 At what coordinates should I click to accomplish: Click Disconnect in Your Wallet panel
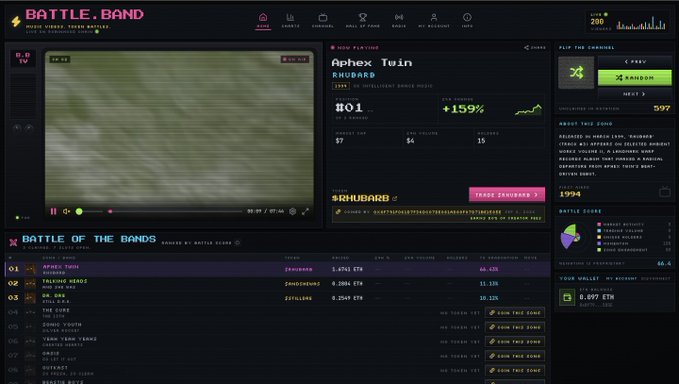(x=656, y=278)
